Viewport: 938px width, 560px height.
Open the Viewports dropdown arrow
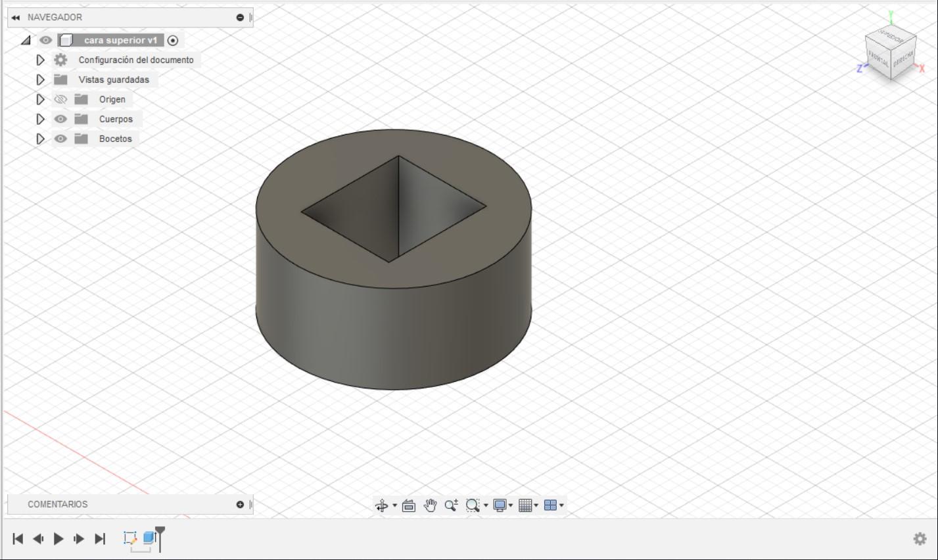561,505
